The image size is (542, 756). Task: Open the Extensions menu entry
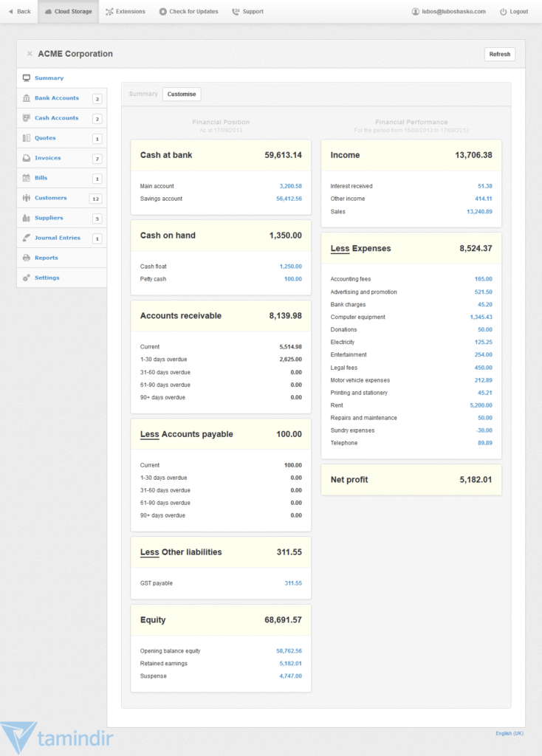click(x=125, y=11)
